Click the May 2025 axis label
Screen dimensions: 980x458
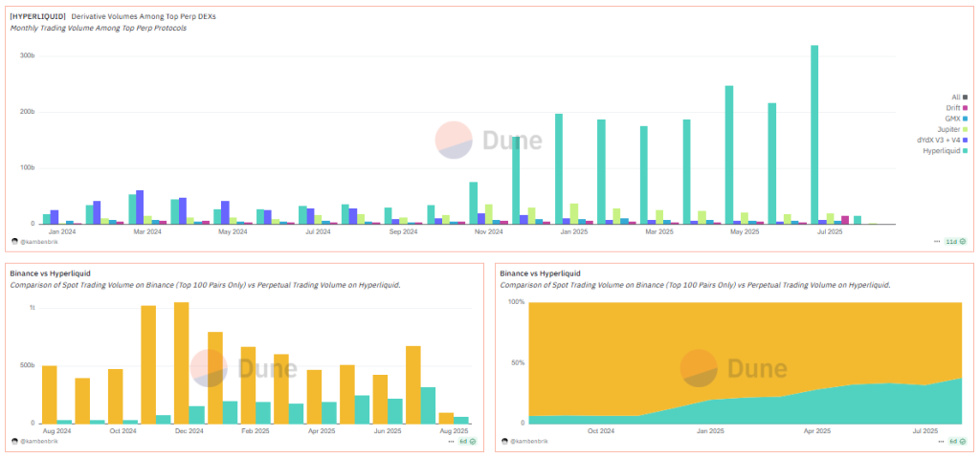745,231
